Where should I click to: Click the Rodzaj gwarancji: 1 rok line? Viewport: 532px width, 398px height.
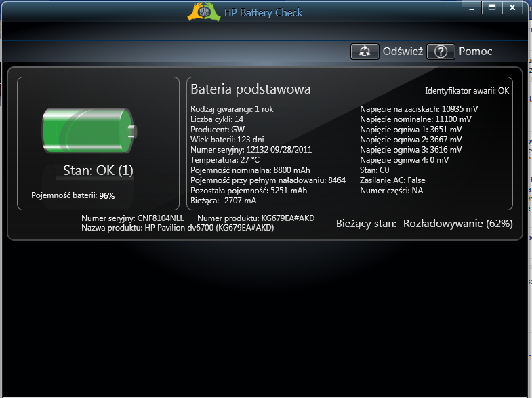(232, 109)
